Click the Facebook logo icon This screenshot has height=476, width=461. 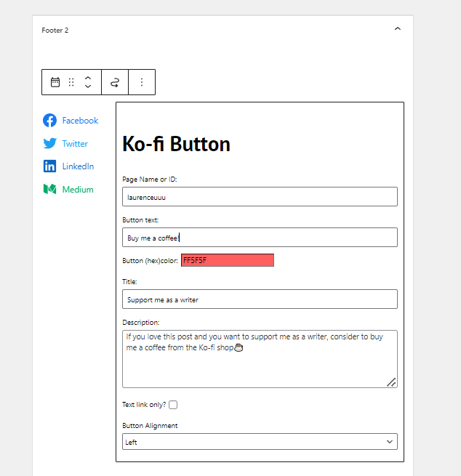(x=49, y=121)
